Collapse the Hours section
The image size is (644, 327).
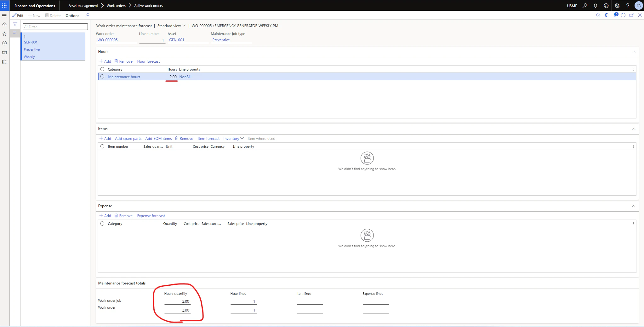pyautogui.click(x=634, y=52)
